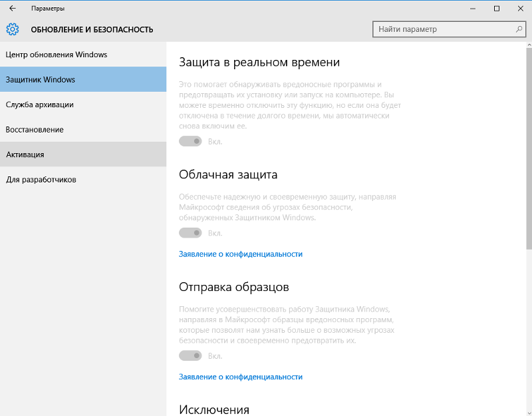Viewport: 532px width, 416px height.
Task: Open 'Служба архивации' section
Action: pos(39,104)
